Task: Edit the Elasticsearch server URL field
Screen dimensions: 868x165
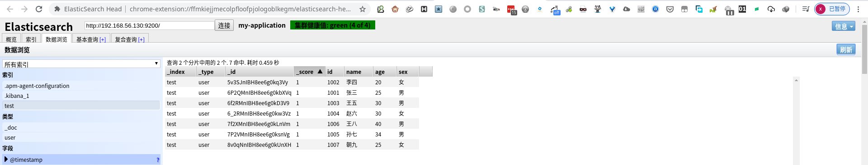Action: tap(149, 25)
